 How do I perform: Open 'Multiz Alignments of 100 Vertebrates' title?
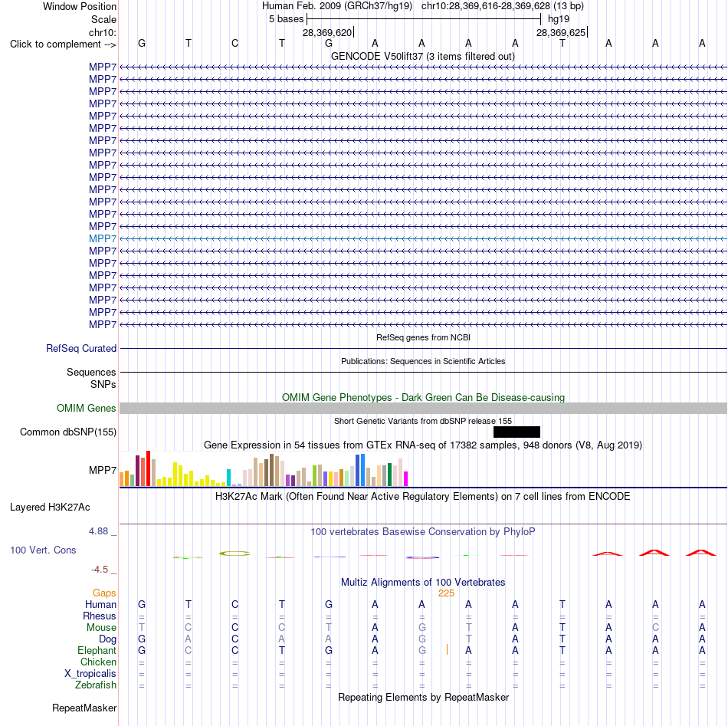tap(423, 583)
